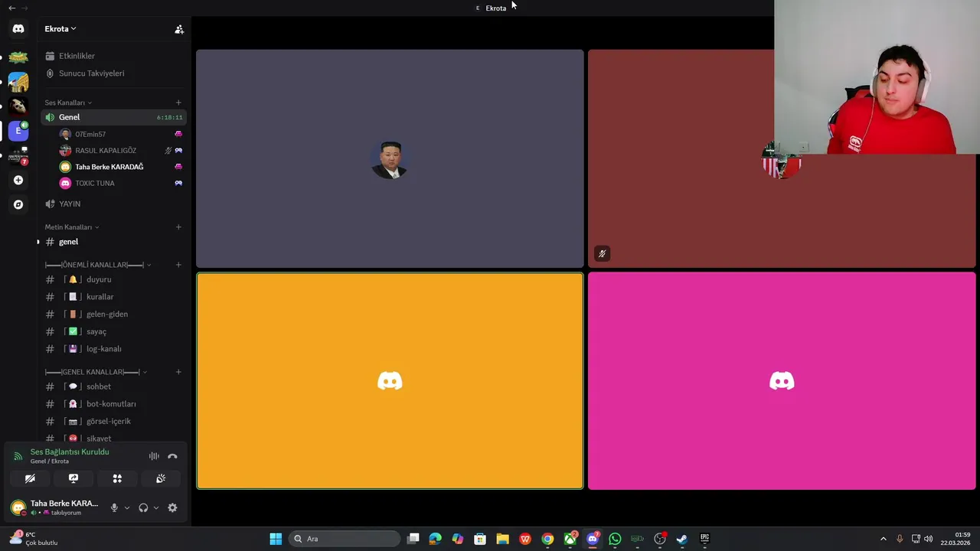Expand input device options beside microphone
980x551 pixels.
coord(127,507)
